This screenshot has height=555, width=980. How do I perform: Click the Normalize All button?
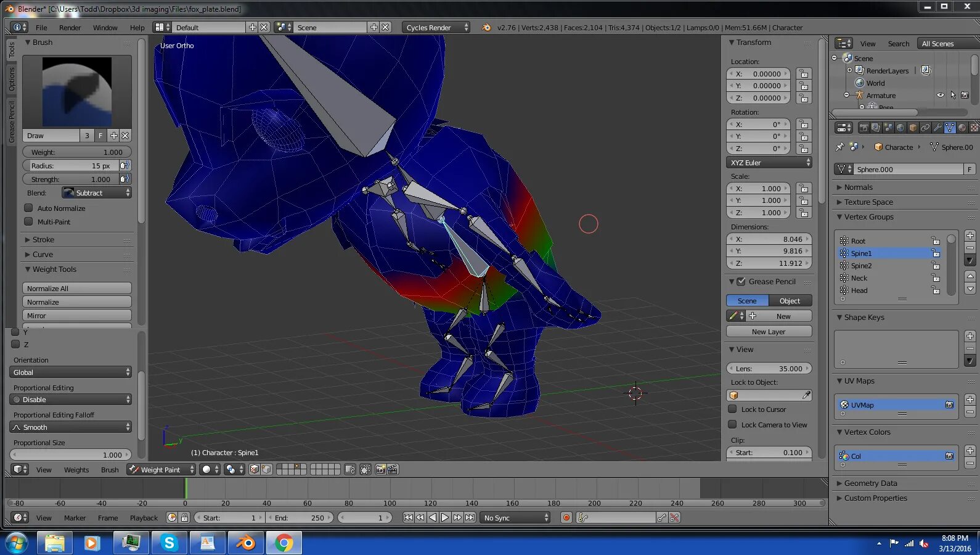click(77, 288)
